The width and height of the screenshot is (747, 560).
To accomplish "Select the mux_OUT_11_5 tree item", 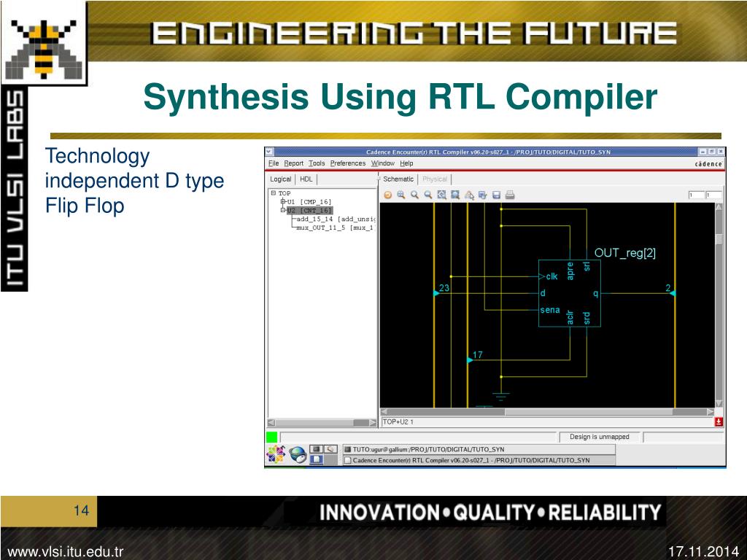I will [336, 227].
